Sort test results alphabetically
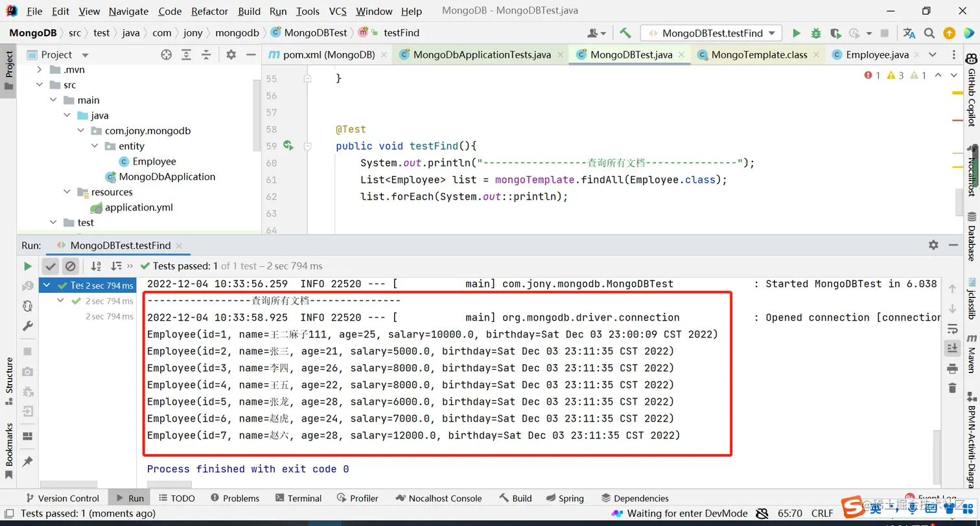Image resolution: width=980 pixels, height=526 pixels. click(x=96, y=266)
